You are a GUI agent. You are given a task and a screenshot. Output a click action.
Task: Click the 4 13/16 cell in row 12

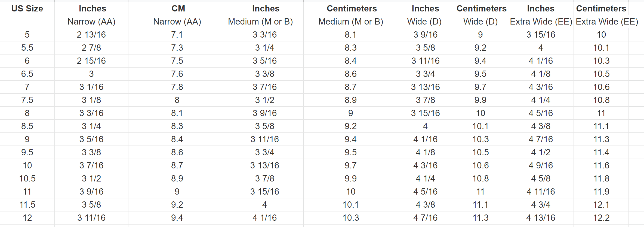click(541, 218)
